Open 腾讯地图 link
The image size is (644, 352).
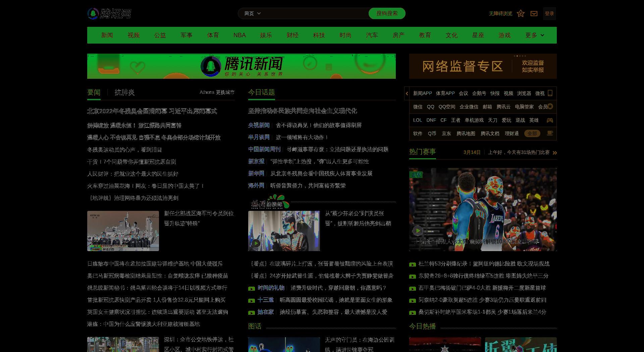(466, 133)
